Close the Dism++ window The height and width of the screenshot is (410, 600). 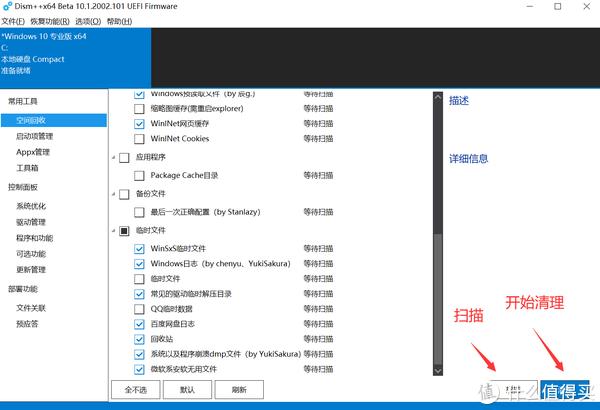coord(587,7)
